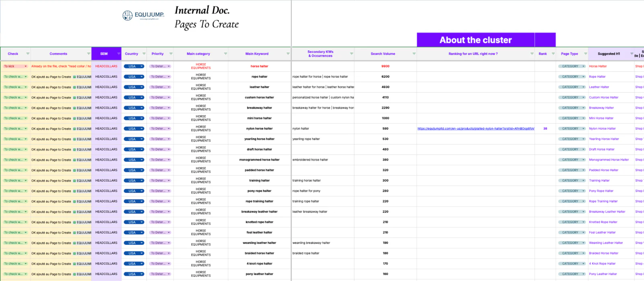
Task: Select the search volume cell showing 1000
Action: tap(386, 118)
